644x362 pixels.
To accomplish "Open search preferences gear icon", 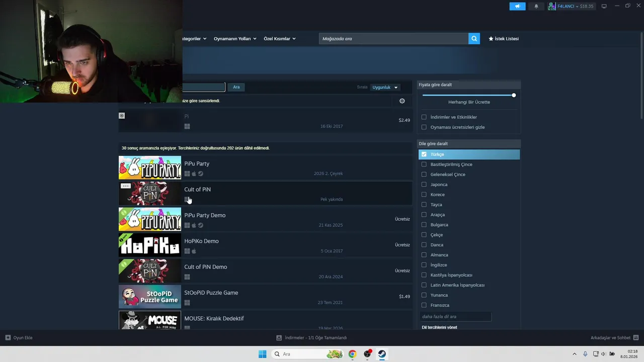I will (x=402, y=101).
